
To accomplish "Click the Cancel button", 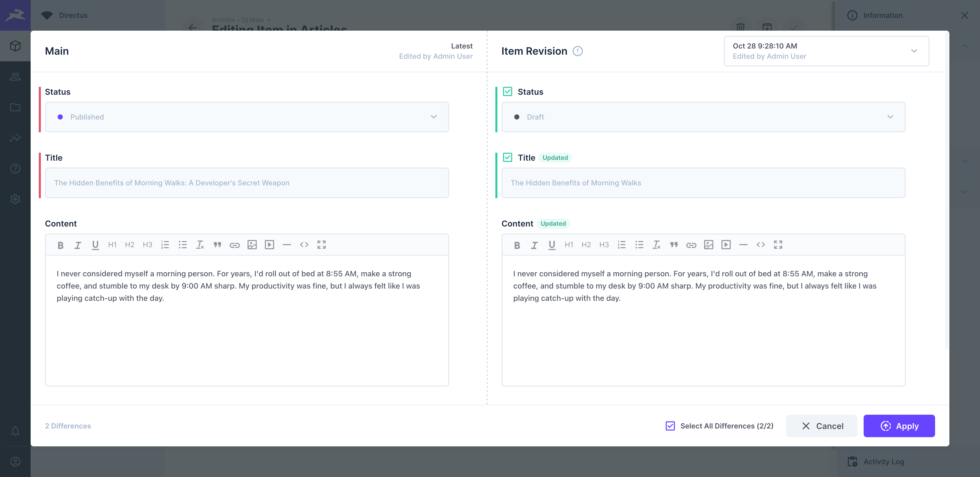I will click(x=822, y=426).
